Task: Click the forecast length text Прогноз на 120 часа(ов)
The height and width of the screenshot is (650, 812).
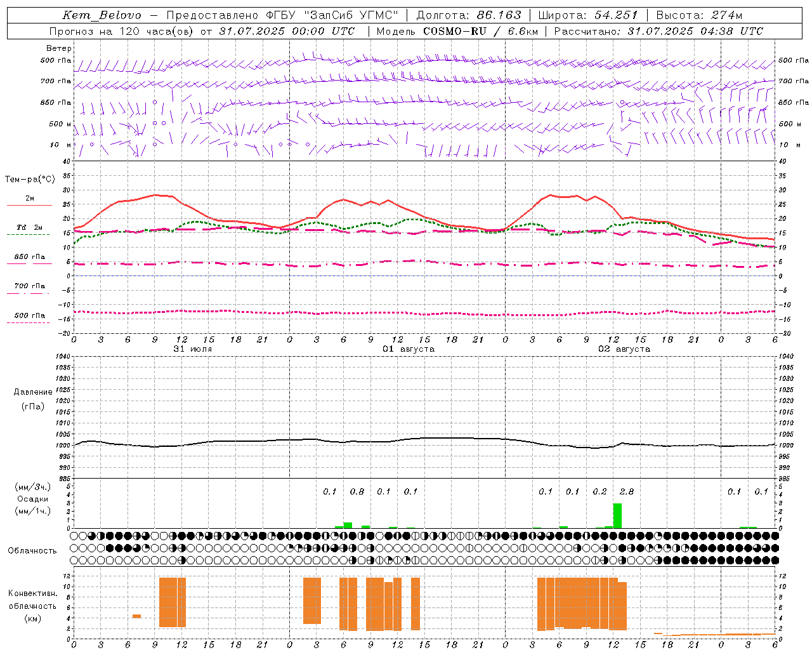Action: tap(122, 31)
